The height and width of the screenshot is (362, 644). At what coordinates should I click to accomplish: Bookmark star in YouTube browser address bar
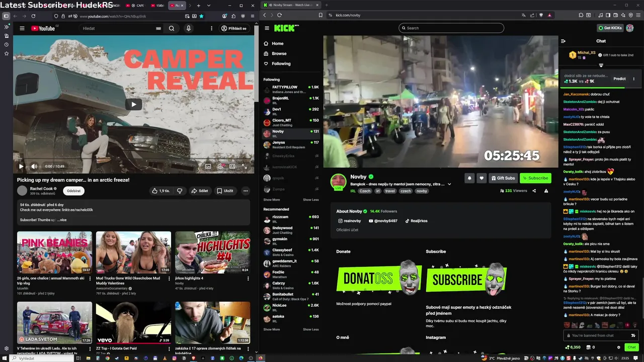[201, 16]
